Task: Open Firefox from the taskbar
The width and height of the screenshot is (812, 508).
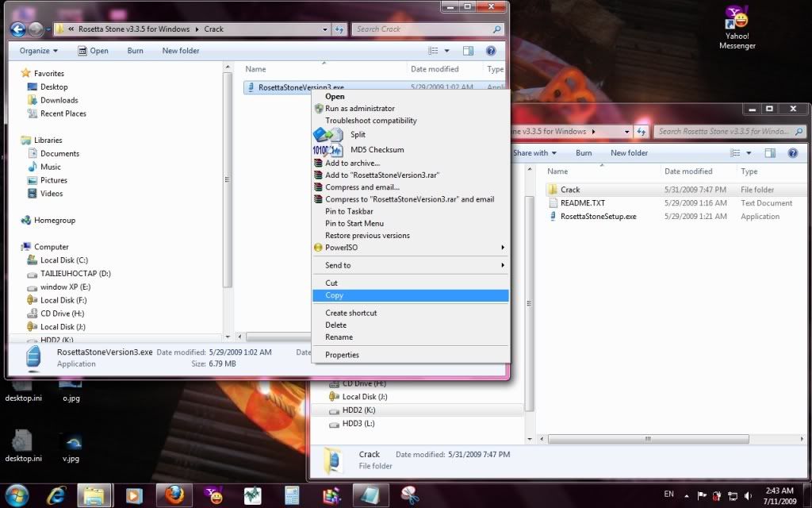Action: point(174,495)
